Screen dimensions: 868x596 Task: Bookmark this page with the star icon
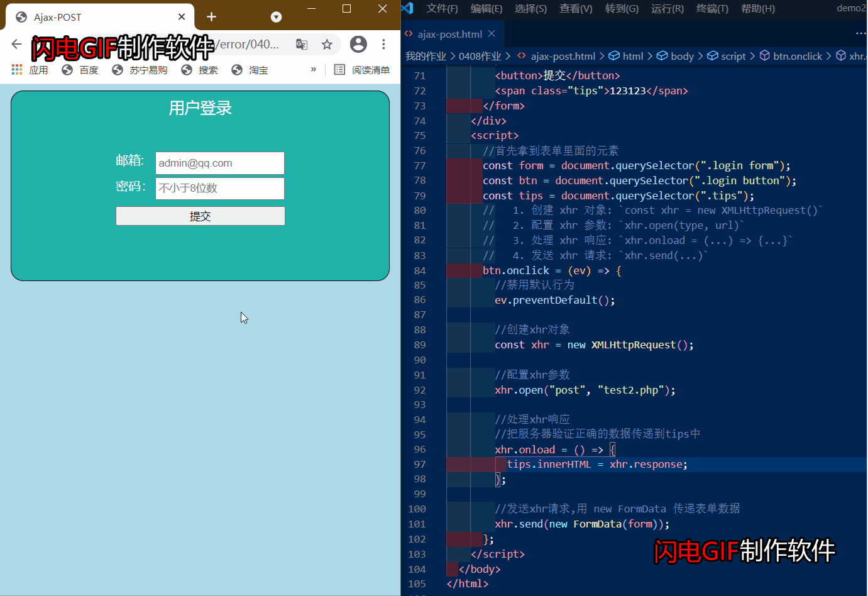tap(327, 44)
